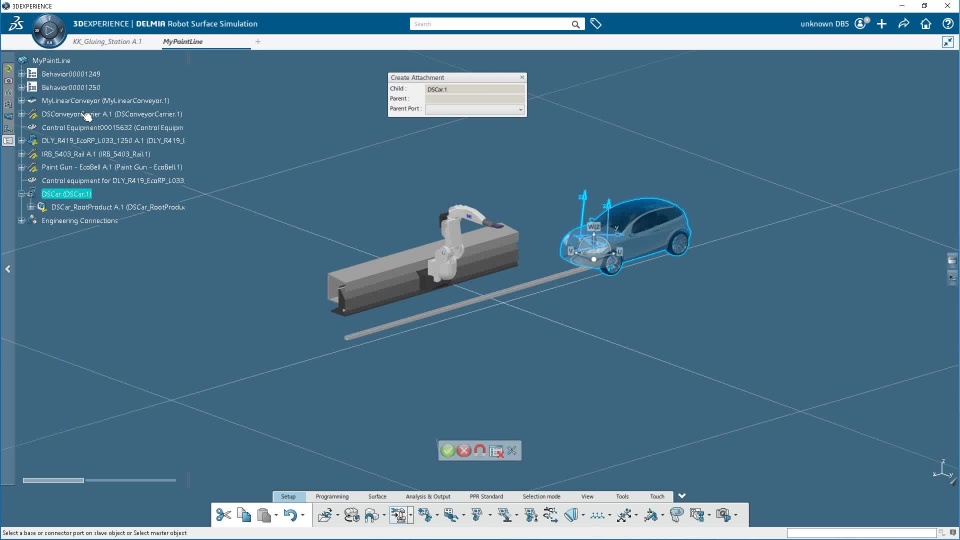The image size is (960, 540).
Task: Click the red magnet icon in floating toolbar
Action: (x=479, y=451)
